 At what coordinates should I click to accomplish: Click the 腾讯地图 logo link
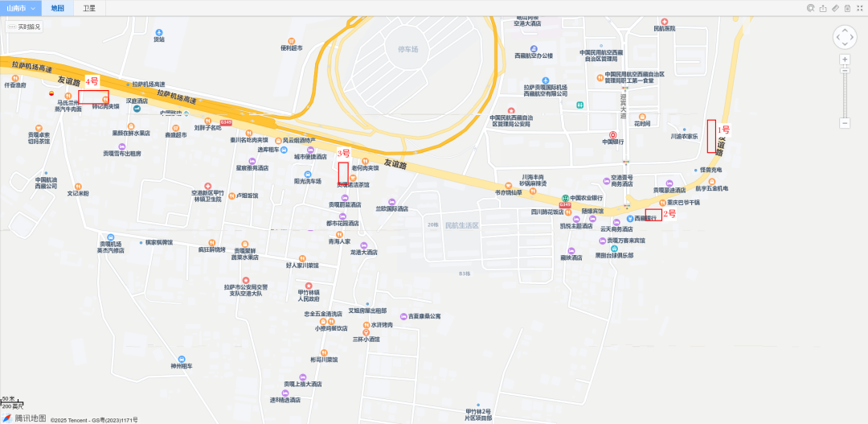pos(24,418)
